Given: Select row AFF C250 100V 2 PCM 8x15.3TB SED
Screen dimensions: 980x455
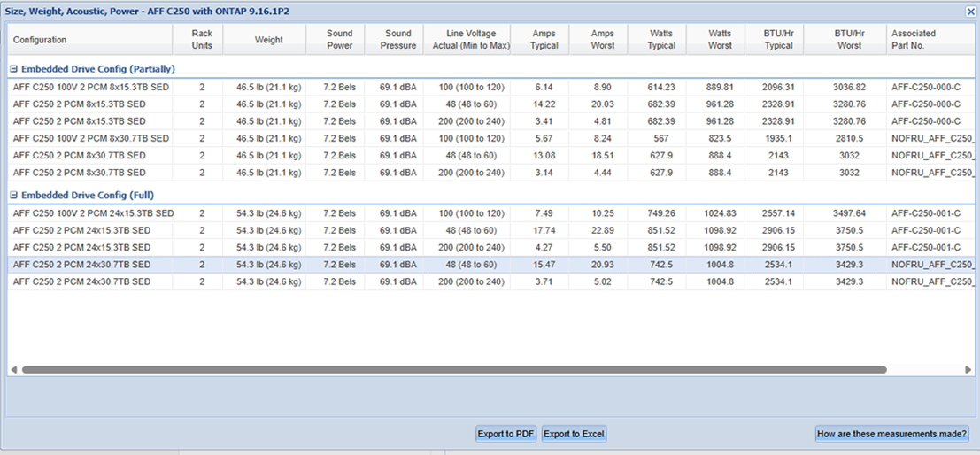Looking at the screenshot, I should (490, 87).
